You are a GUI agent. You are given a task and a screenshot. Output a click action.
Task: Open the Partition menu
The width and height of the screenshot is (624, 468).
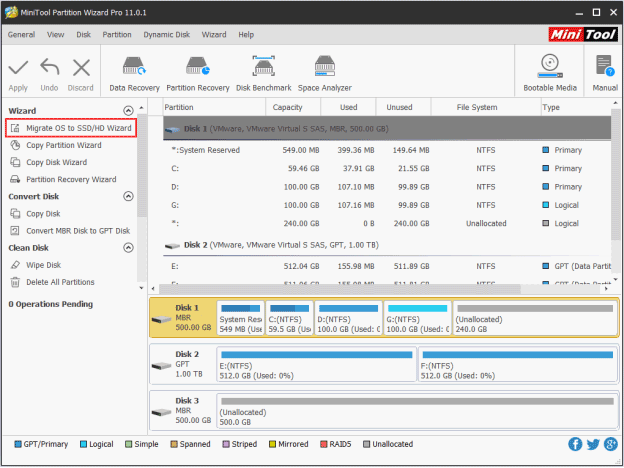tap(116, 34)
